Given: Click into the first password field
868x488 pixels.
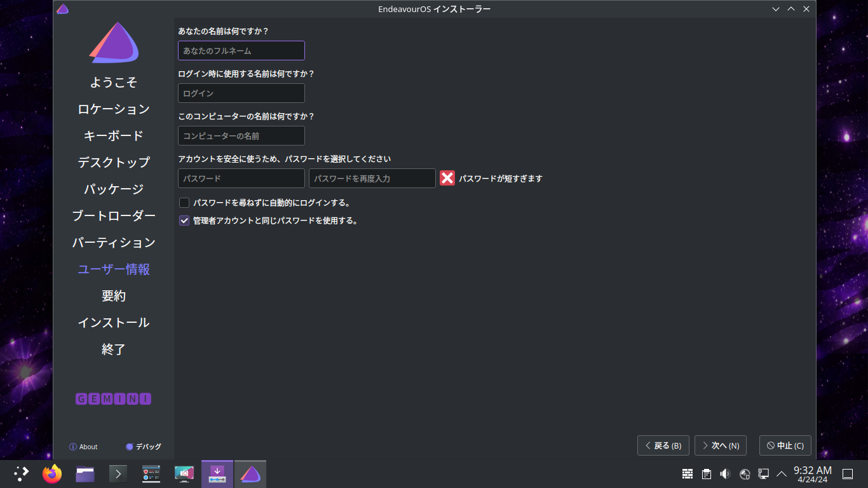Looking at the screenshot, I should [241, 178].
